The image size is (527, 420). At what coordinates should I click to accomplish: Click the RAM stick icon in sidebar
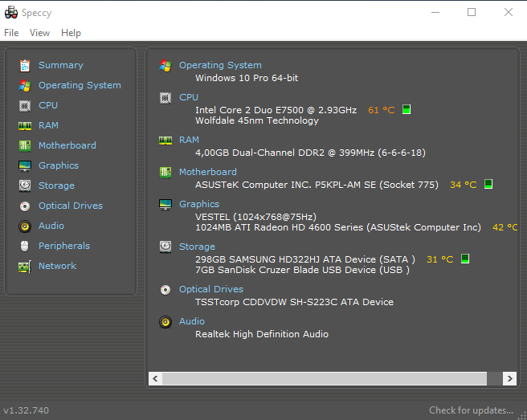(x=25, y=126)
